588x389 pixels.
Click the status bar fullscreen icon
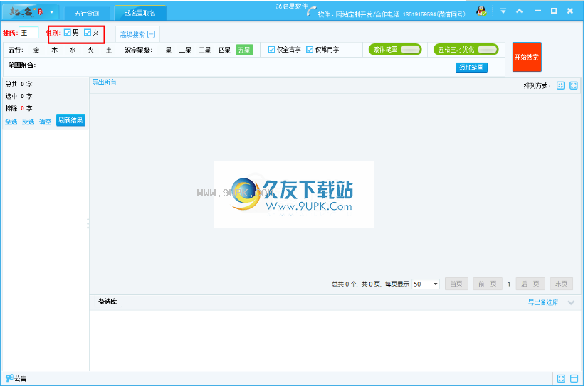tap(561, 378)
